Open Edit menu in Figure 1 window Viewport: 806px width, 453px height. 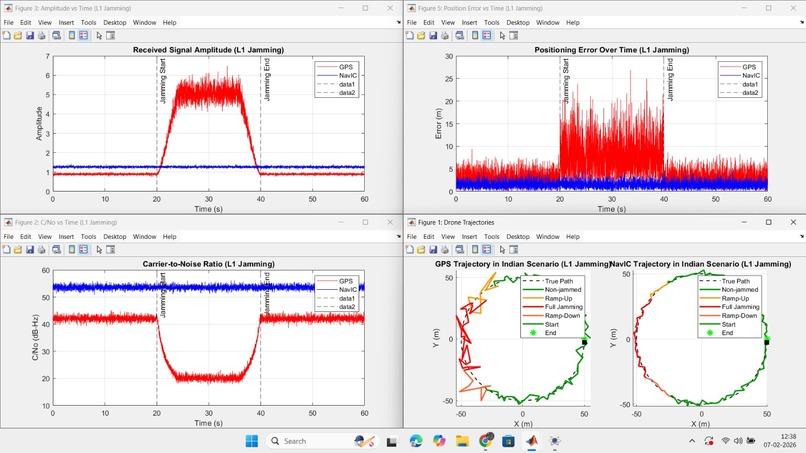pyautogui.click(x=429, y=237)
